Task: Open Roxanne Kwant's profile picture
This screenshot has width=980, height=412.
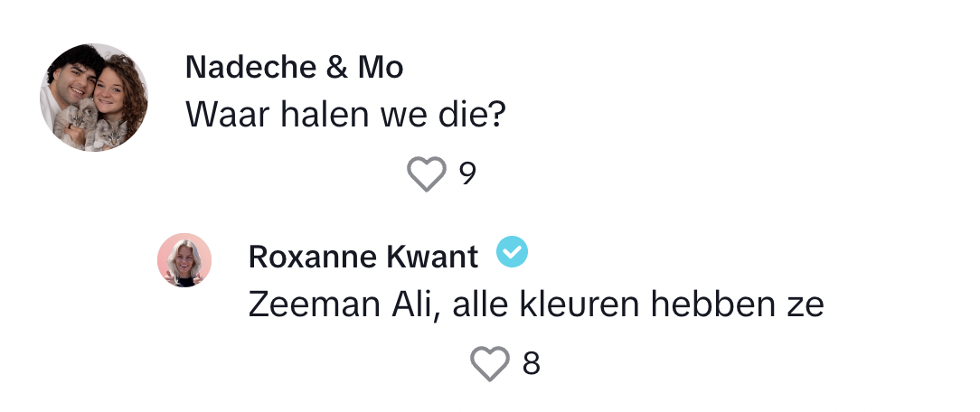Action: [184, 260]
